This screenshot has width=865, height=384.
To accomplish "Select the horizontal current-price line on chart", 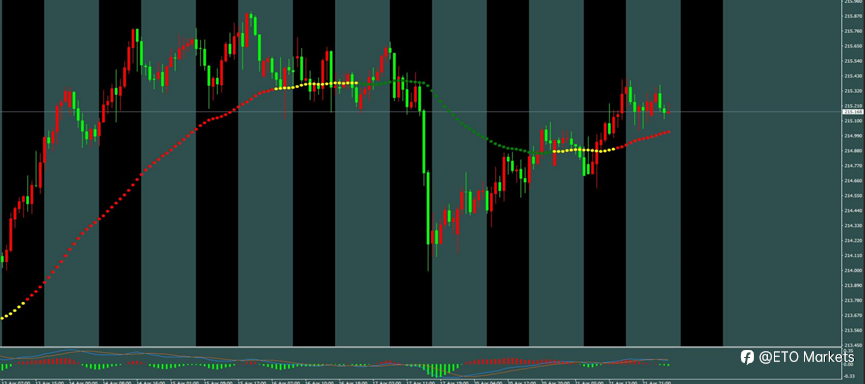I will click(x=421, y=112).
